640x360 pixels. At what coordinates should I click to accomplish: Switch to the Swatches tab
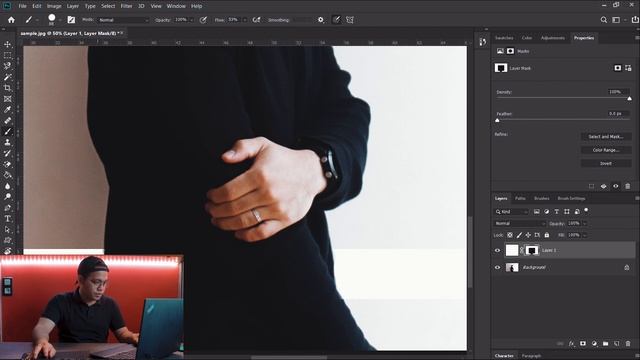click(504, 38)
